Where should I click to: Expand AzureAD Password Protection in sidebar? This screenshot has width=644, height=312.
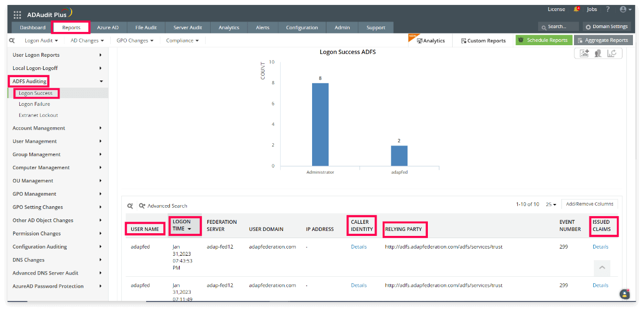[57, 286]
